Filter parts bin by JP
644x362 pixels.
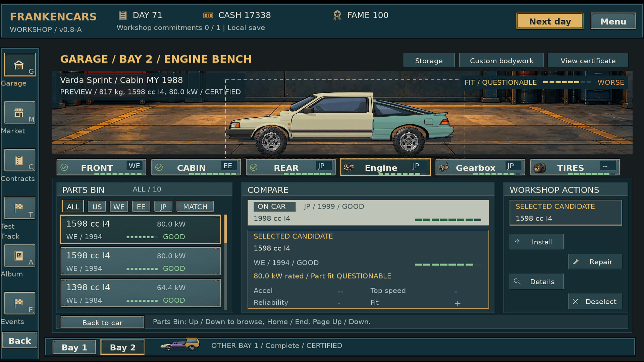click(x=163, y=206)
